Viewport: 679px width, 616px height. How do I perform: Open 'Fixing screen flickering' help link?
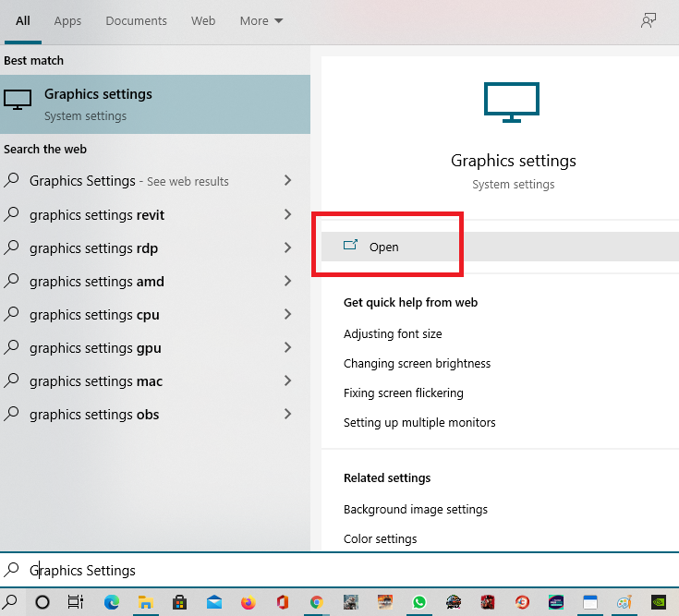403,393
